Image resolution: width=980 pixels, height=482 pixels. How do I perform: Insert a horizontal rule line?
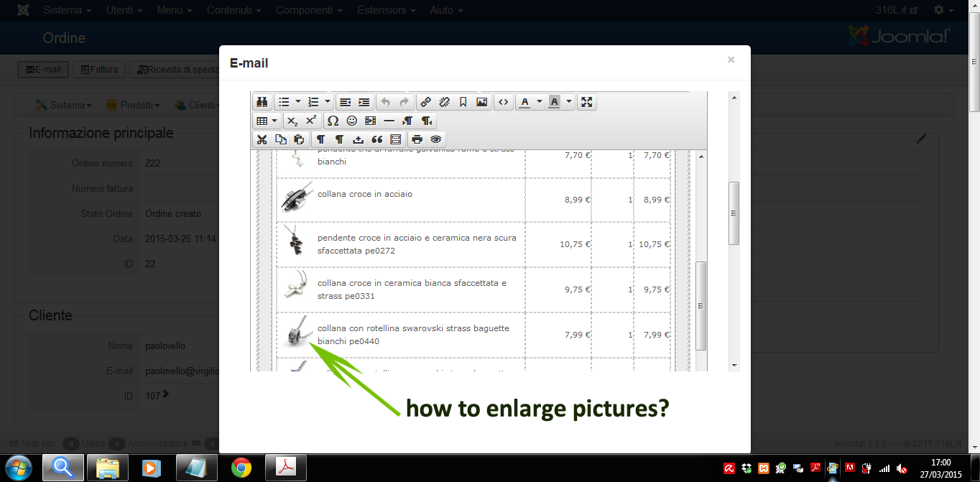click(389, 121)
